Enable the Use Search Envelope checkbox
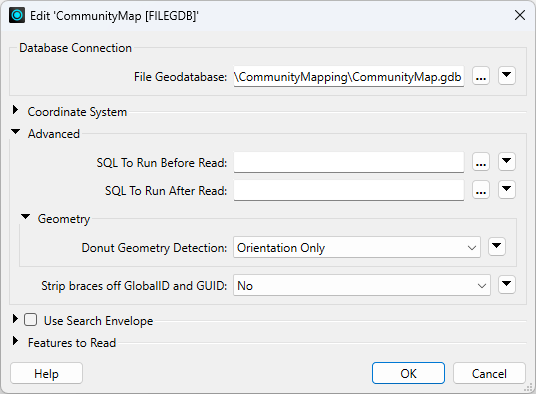 [31, 320]
